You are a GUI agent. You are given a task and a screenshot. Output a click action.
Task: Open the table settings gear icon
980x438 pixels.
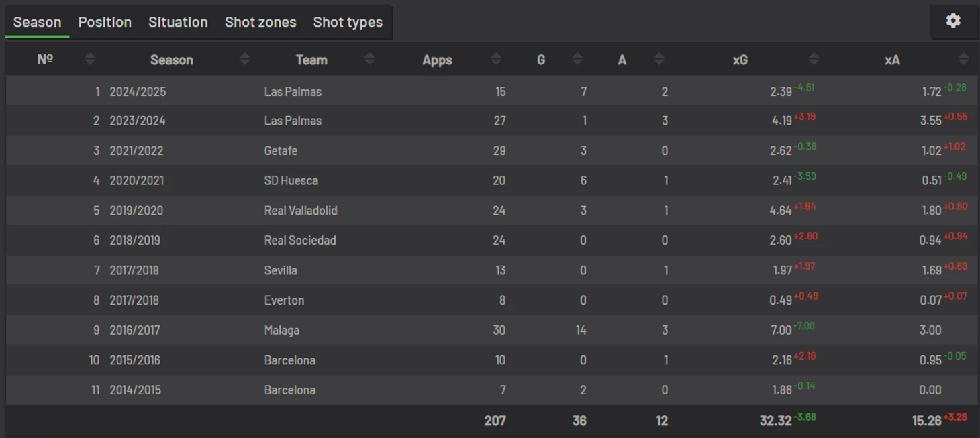pyautogui.click(x=953, y=21)
